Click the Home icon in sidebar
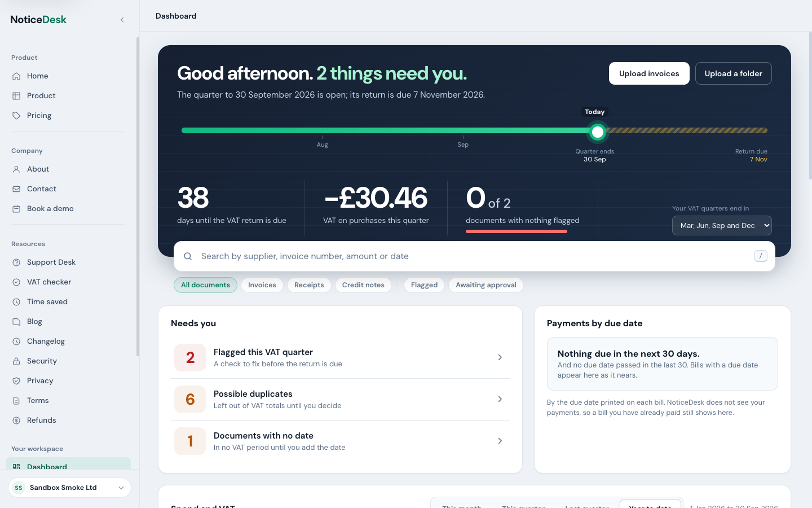Screen dimensions: 812x508 pos(16,76)
